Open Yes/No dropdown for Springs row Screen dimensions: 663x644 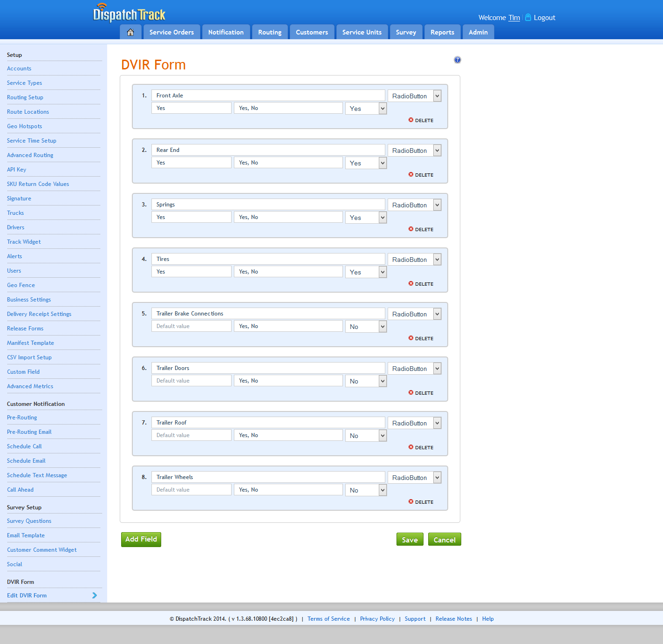[382, 218]
